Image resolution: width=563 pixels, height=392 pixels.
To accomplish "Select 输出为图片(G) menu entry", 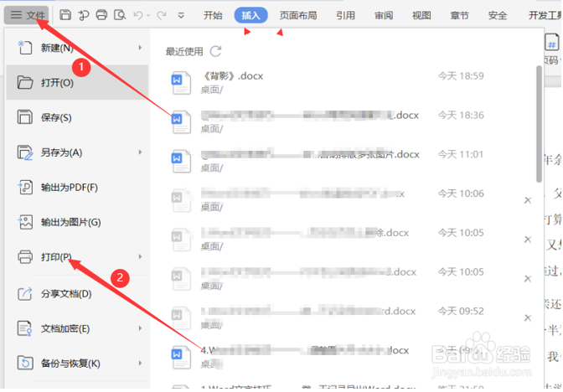I will click(x=77, y=222).
